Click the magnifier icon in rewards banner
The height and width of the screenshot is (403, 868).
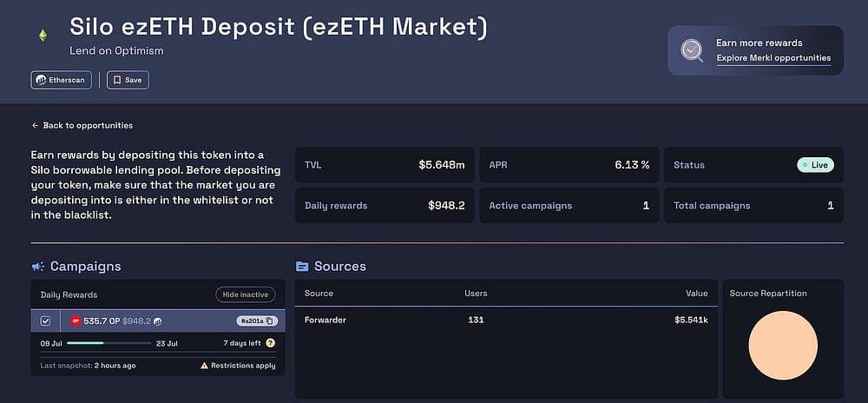[x=692, y=50]
